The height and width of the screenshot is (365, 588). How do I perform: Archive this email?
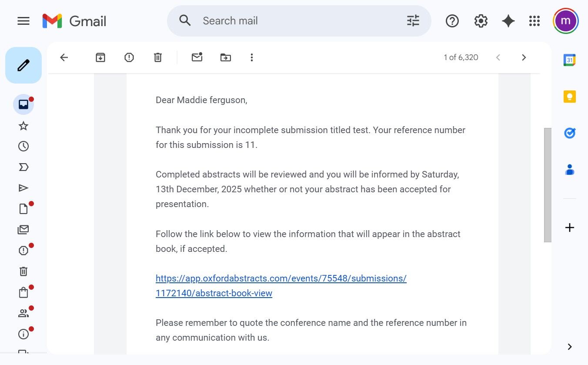pos(100,57)
